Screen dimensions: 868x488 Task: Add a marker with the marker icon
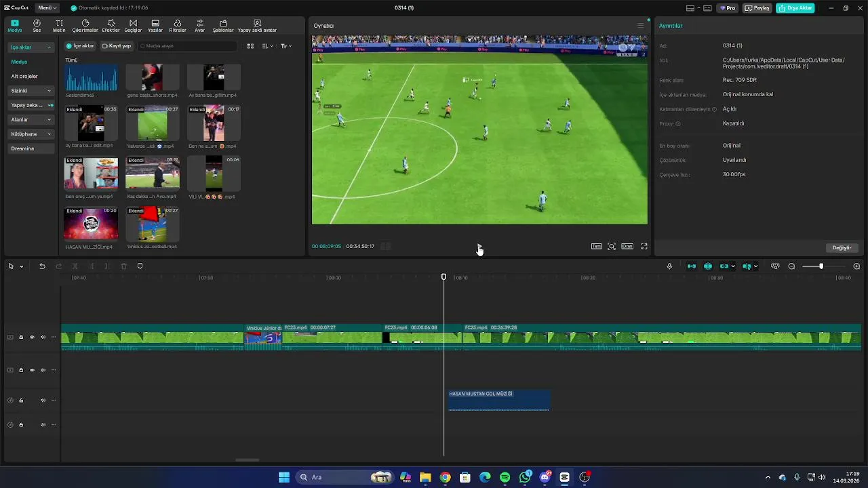140,266
